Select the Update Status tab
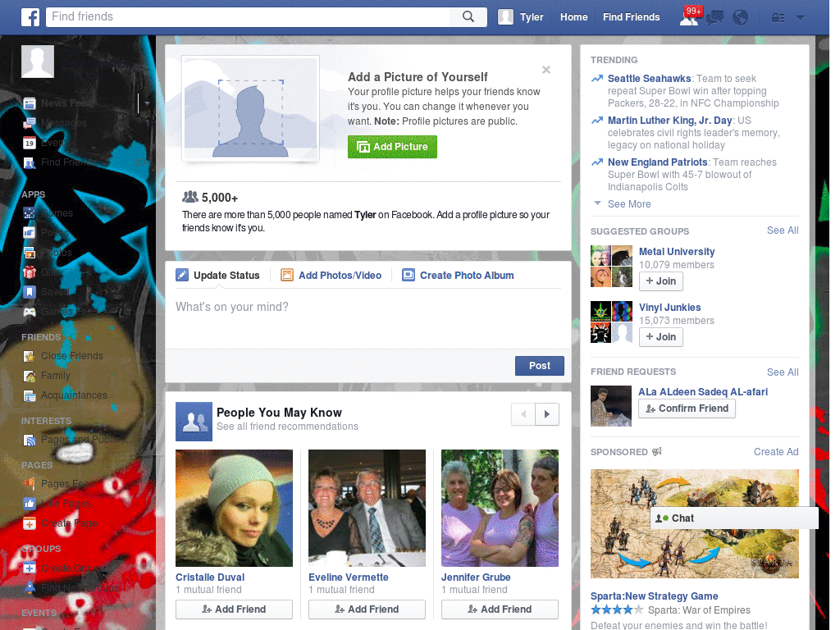Viewport: 840px width, 630px height. coord(218,276)
